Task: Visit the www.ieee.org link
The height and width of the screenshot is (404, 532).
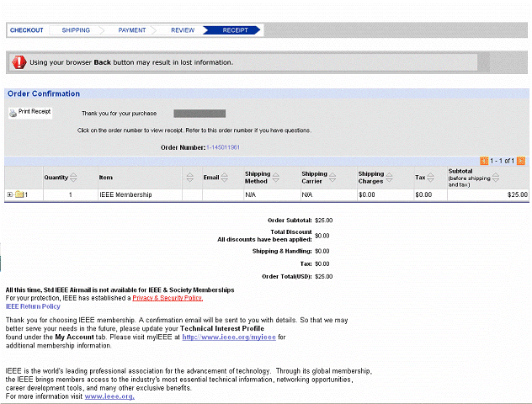Action: (109, 396)
